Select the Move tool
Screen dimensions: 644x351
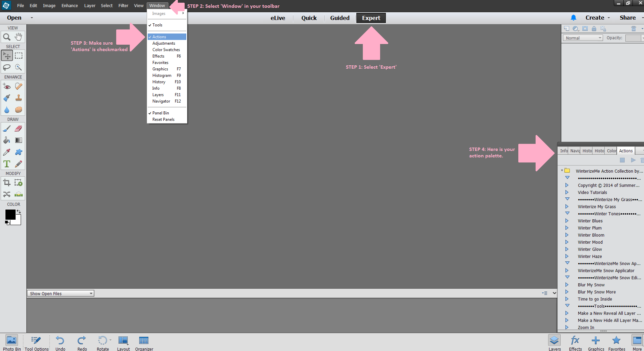(7, 56)
